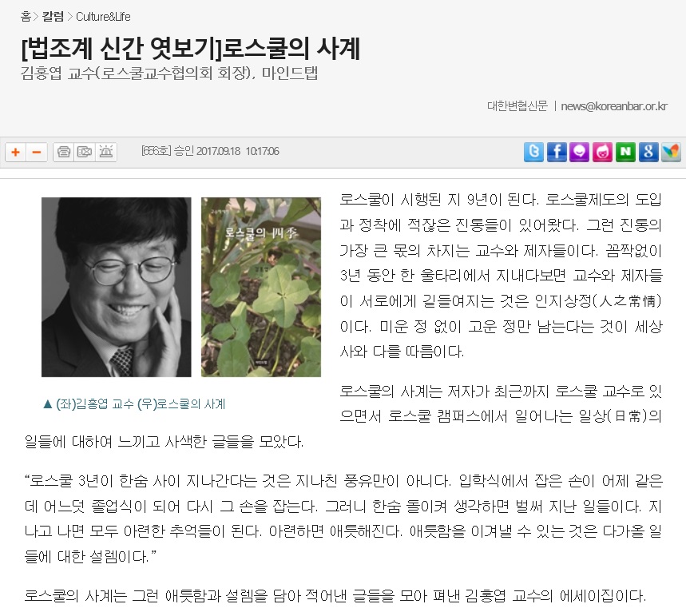Go to 홈 in breadcrumb
Screen dimensions: 686x616
coord(26,17)
